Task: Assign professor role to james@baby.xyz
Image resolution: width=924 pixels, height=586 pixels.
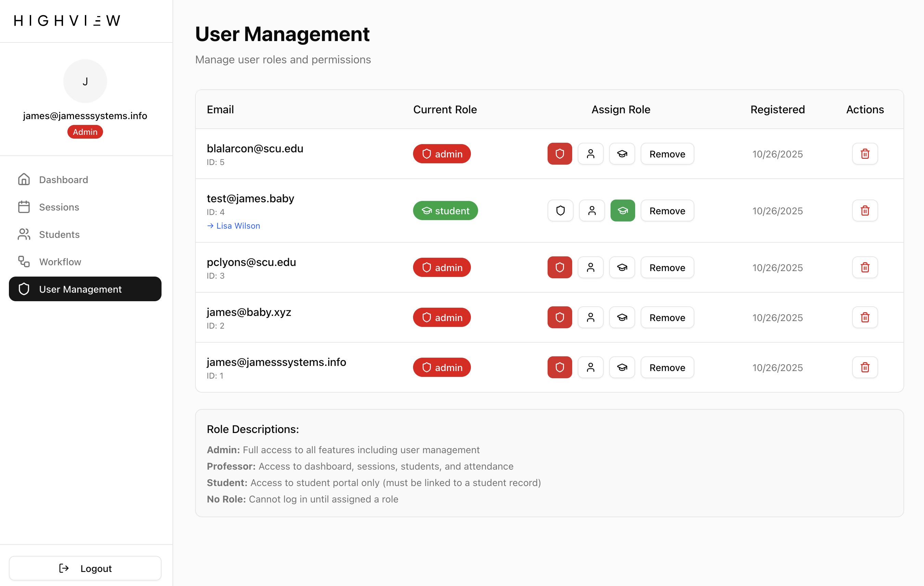Action: pyautogui.click(x=591, y=317)
